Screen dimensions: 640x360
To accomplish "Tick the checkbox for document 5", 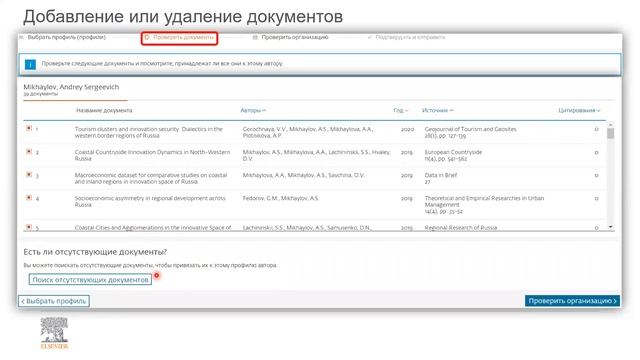I will [x=29, y=227].
